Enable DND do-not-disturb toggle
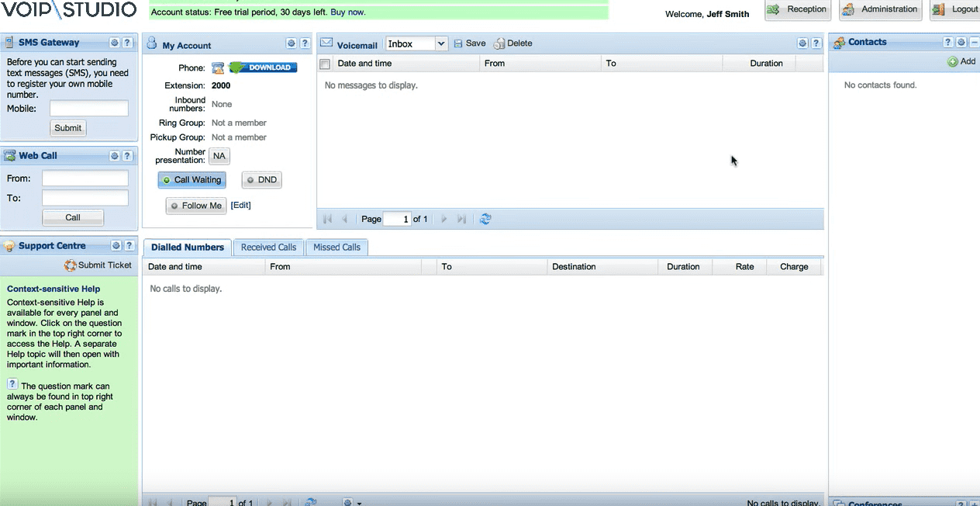This screenshot has height=506, width=980. point(261,180)
